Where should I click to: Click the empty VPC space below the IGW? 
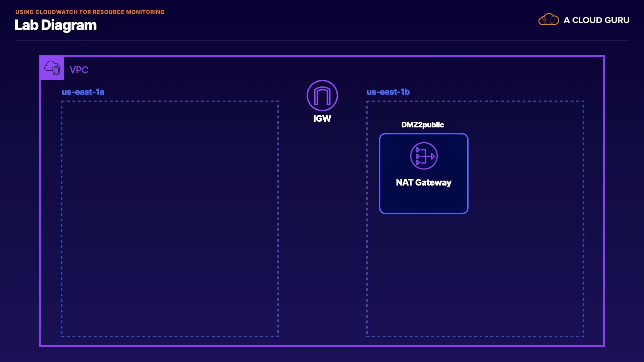coord(322,218)
